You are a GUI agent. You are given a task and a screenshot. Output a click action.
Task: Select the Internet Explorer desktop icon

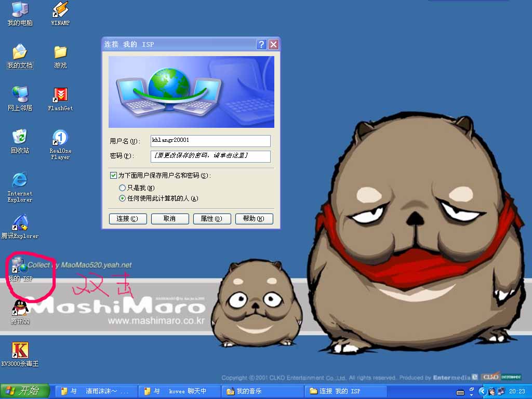[x=20, y=187]
